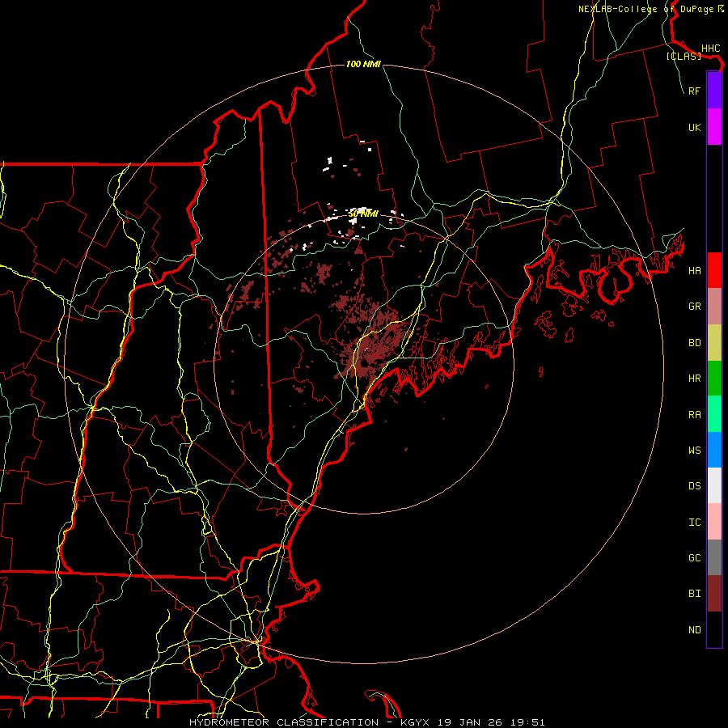Click the BI legend label

[x=694, y=594]
